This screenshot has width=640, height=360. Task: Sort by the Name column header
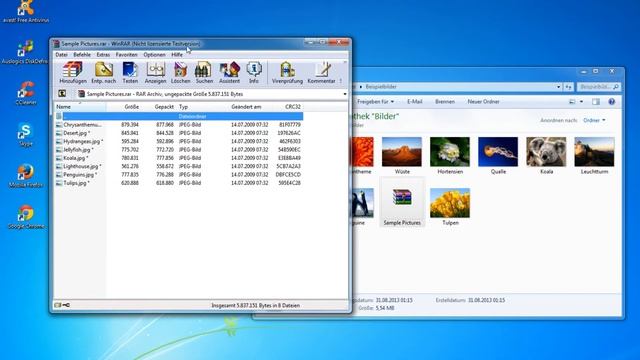pos(80,107)
